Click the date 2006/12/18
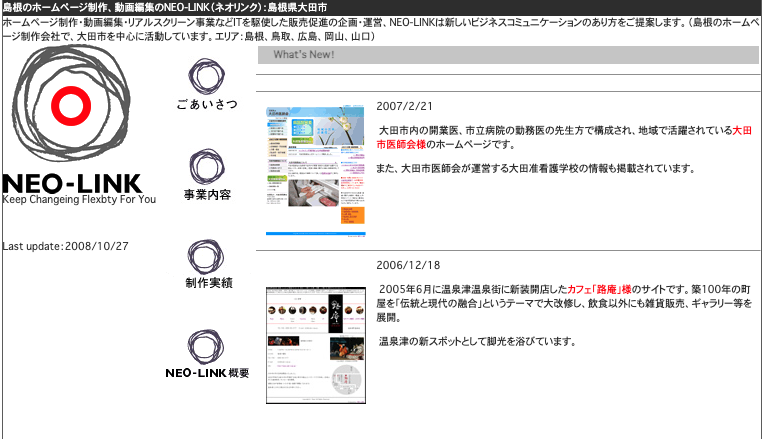 pos(408,265)
